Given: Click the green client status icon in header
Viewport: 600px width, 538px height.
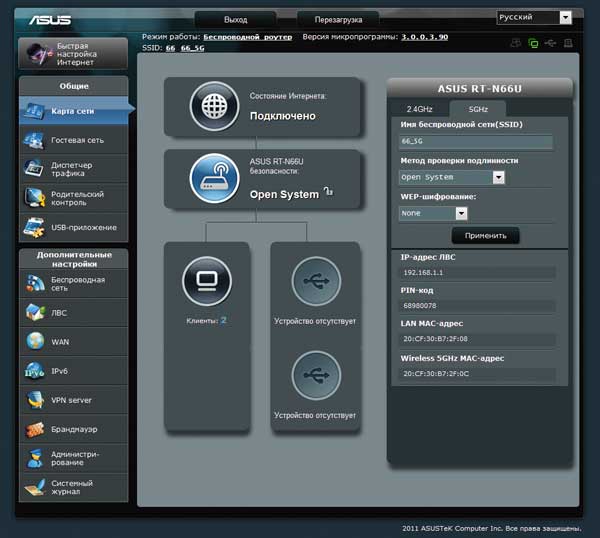Looking at the screenshot, I should pos(533,43).
